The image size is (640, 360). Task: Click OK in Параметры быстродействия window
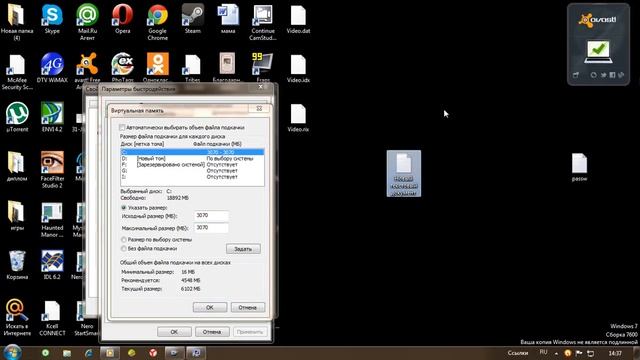pyautogui.click(x=174, y=332)
